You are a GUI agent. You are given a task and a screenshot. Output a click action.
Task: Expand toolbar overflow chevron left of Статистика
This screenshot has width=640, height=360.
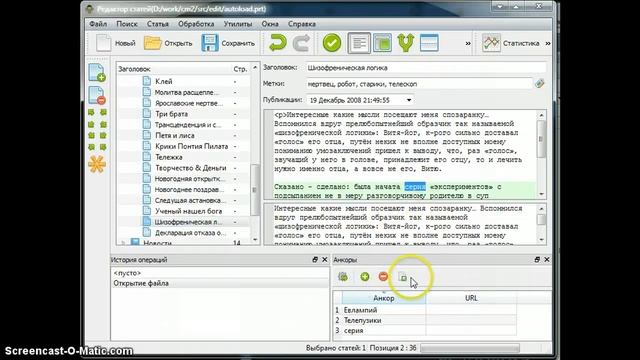tap(468, 43)
